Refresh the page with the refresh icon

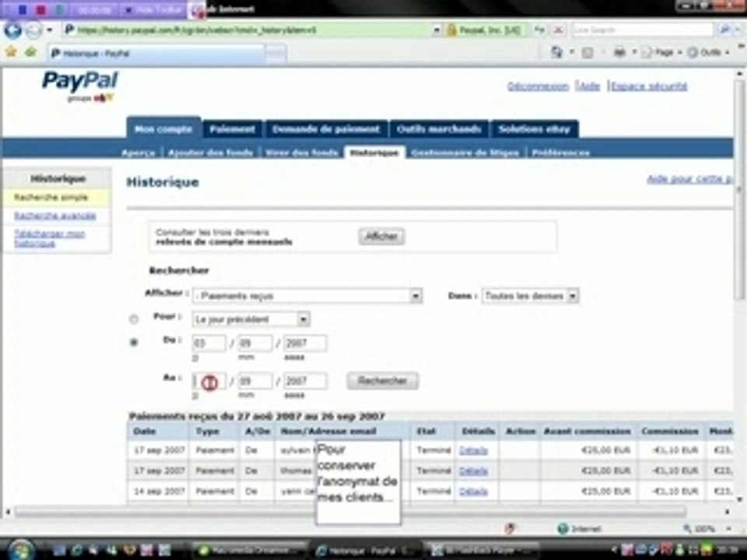pyautogui.click(x=538, y=30)
